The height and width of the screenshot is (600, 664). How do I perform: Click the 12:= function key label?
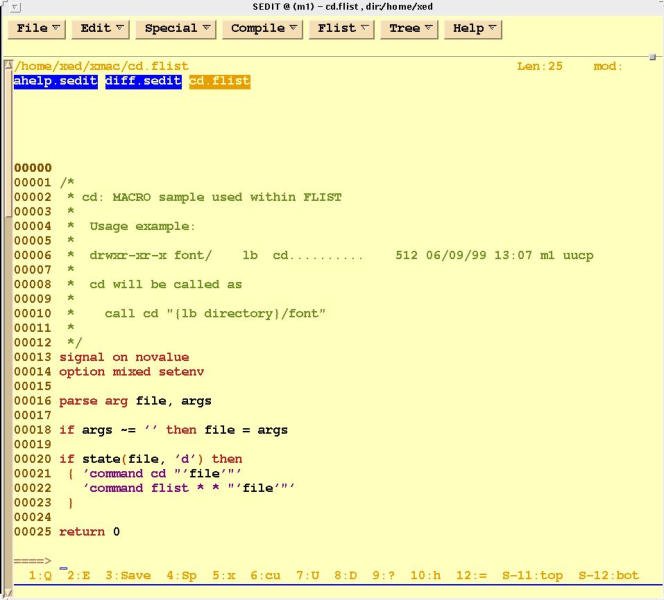point(471,575)
